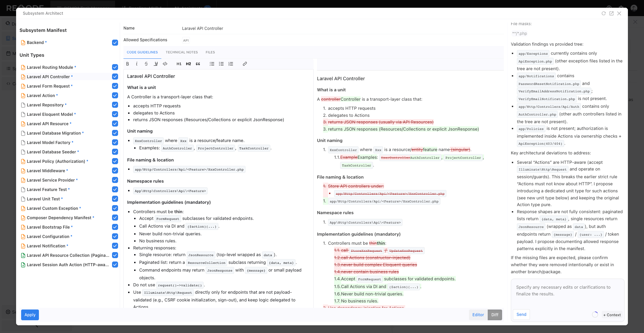The width and height of the screenshot is (644, 333).
Task: Switch to Technical Notes tab
Action: [x=181, y=52]
